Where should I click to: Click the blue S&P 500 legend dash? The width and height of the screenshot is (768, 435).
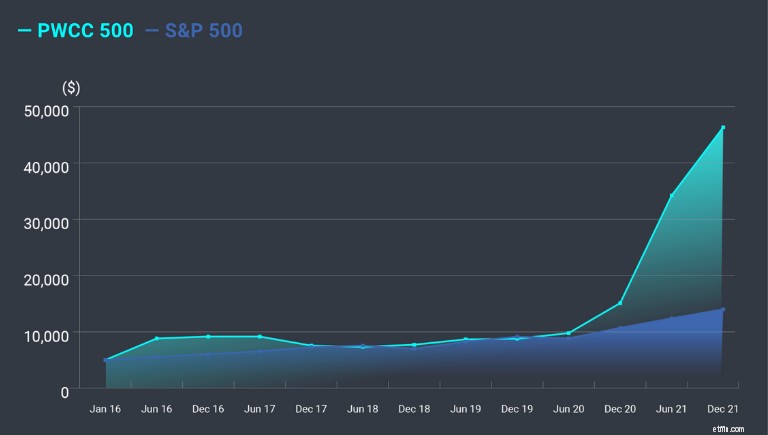[152, 31]
